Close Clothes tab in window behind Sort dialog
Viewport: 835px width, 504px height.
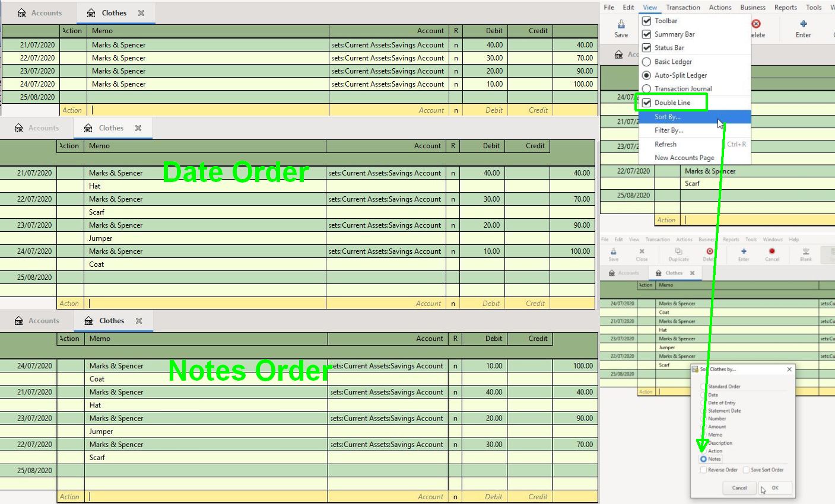tap(692, 273)
